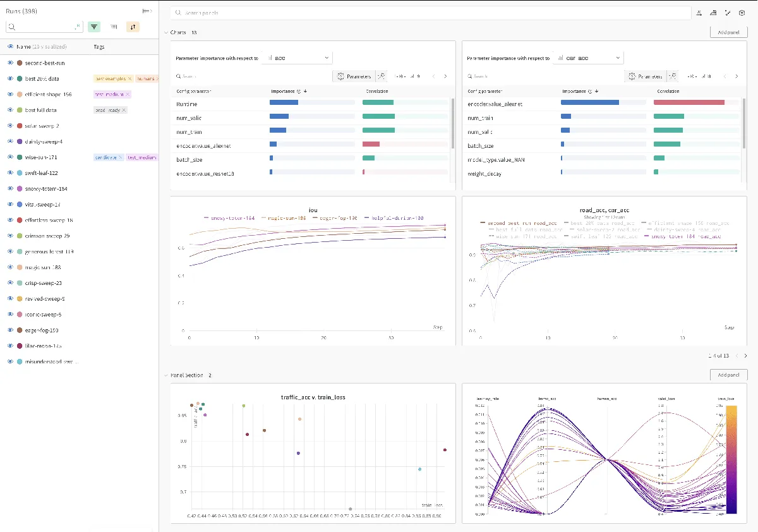The image size is (758, 532).
Task: Click 'traffic_acc v. train_loss' chart title
Action: coord(313,397)
